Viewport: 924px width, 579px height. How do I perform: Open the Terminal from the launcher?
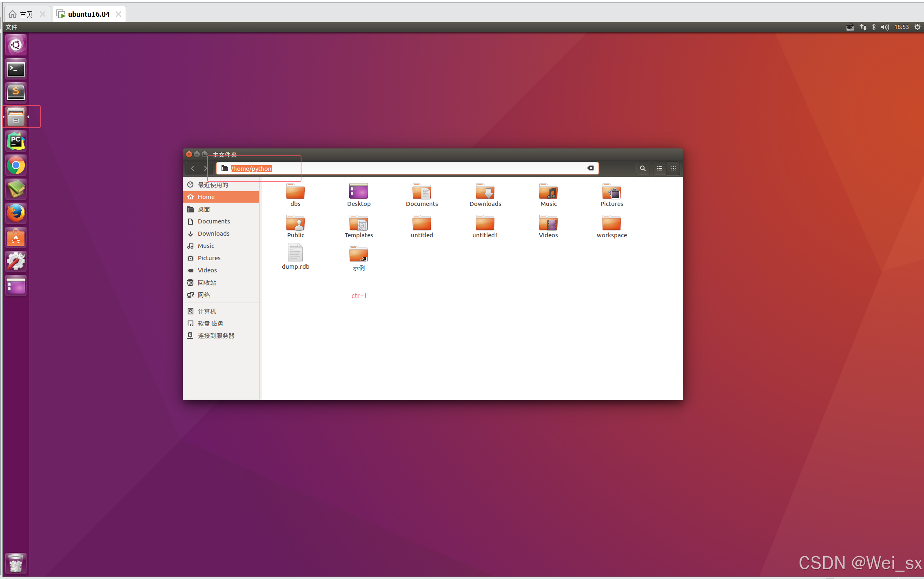coord(16,69)
